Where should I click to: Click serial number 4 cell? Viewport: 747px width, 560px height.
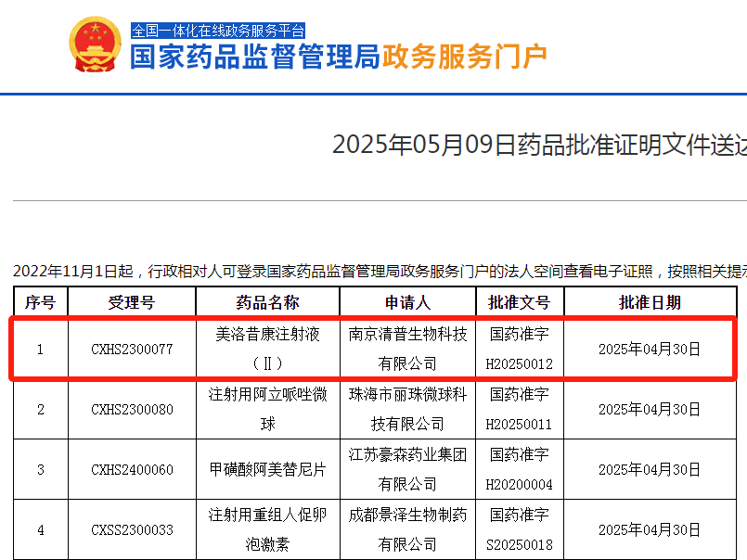(x=41, y=530)
